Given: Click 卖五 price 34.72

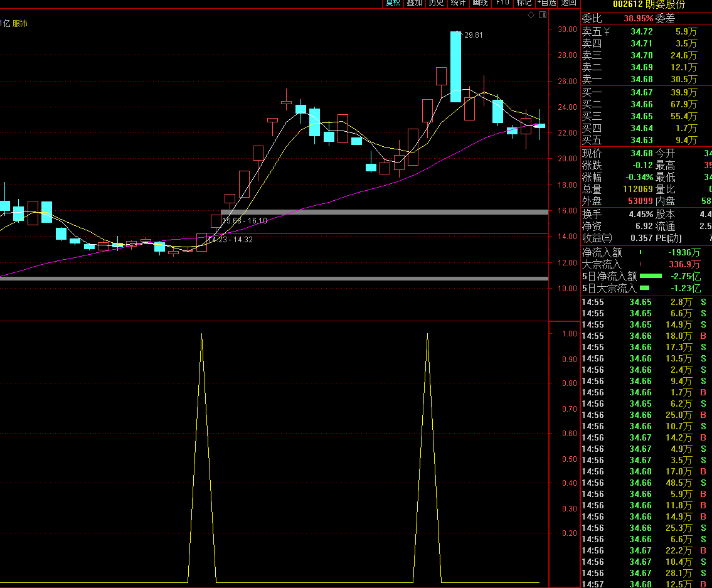Looking at the screenshot, I should click(642, 32).
